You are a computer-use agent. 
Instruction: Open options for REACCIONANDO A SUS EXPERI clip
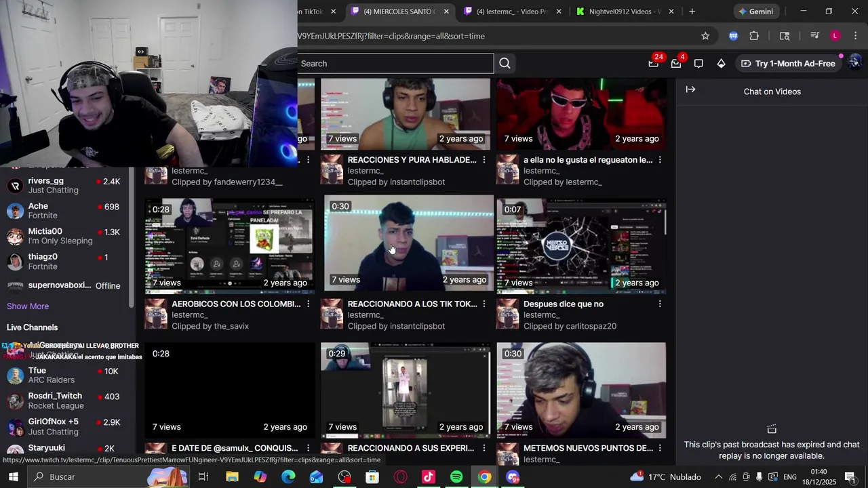[x=484, y=448]
